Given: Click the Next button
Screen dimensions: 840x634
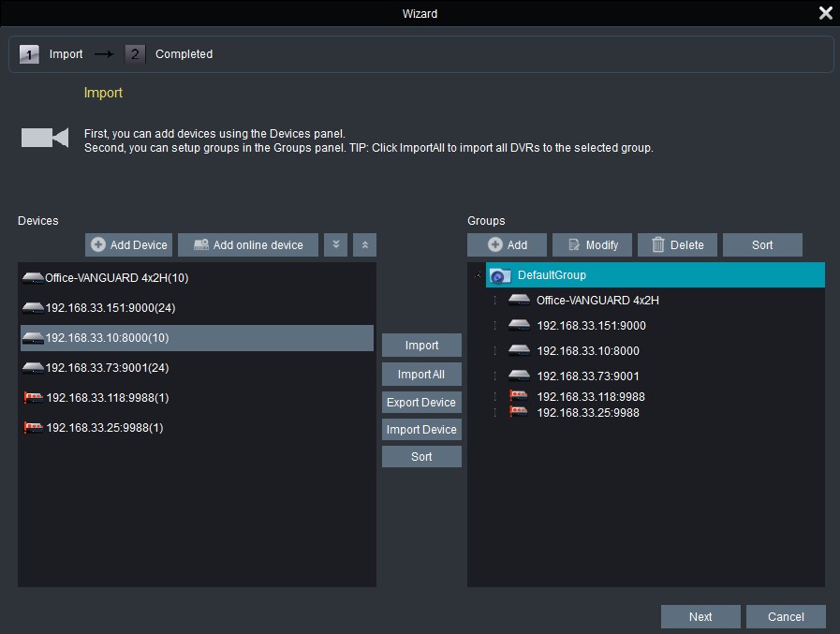Looking at the screenshot, I should tap(700, 616).
